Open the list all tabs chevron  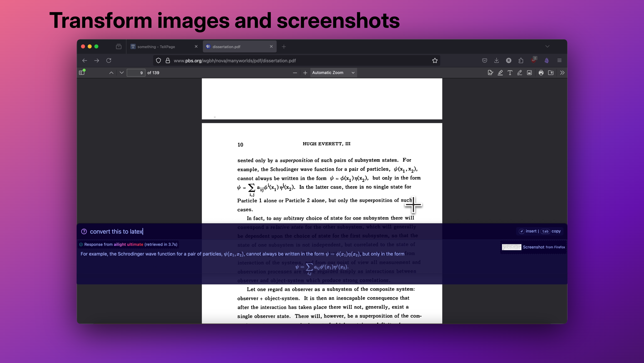pos(547,47)
